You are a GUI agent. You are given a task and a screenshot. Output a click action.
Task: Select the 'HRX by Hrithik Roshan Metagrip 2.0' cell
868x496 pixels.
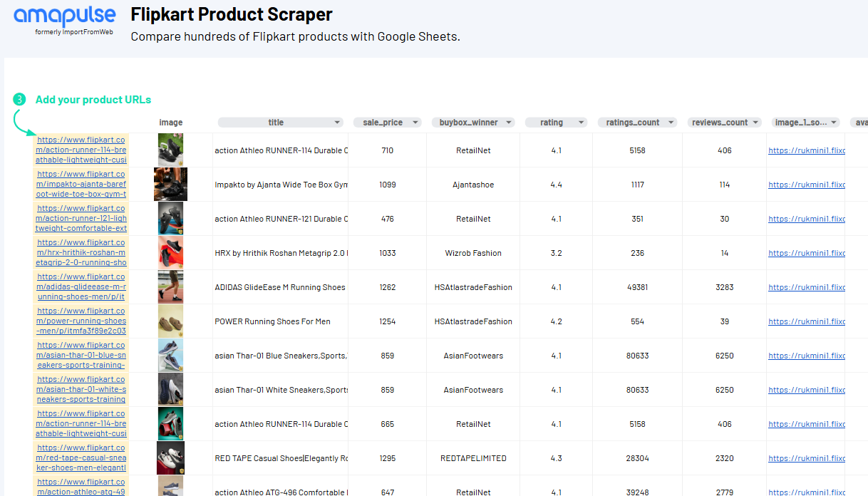281,253
